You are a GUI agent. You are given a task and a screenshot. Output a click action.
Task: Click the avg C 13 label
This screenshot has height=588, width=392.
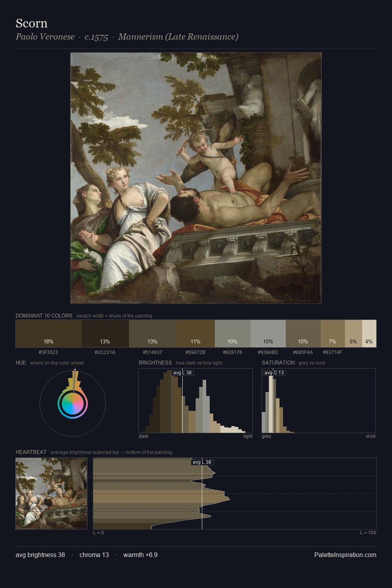[x=274, y=373]
